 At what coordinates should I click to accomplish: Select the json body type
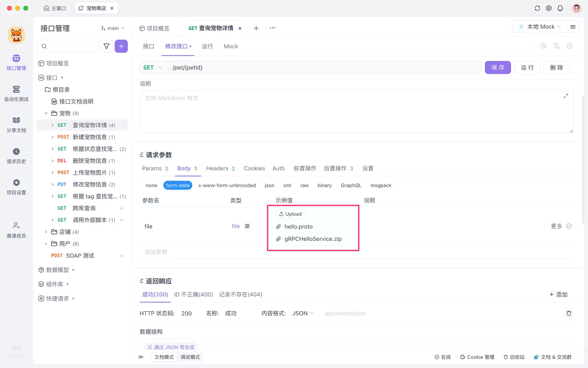pos(269,185)
